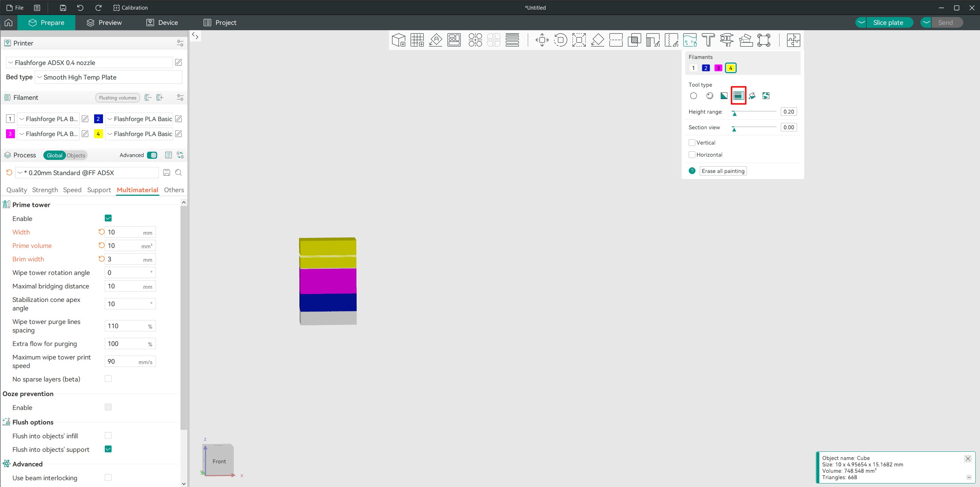Select the Rotate tool in toolbar
This screenshot has width=980, height=487.
coord(561,40)
